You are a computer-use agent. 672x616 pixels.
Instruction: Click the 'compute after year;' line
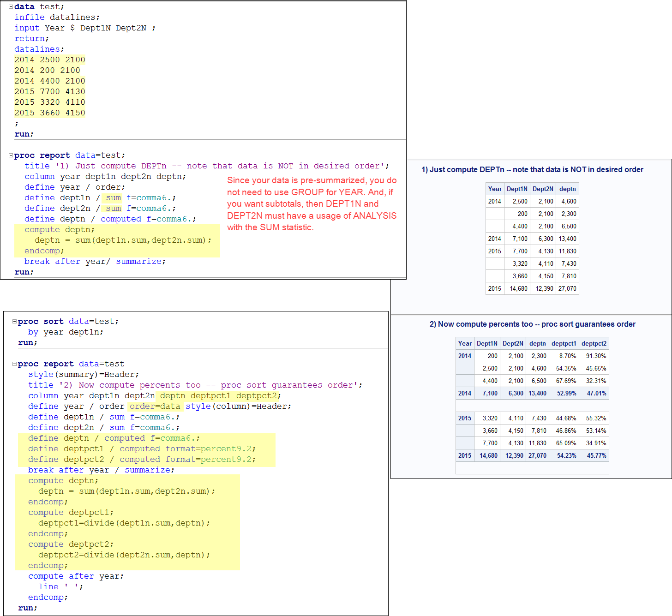click(x=76, y=576)
